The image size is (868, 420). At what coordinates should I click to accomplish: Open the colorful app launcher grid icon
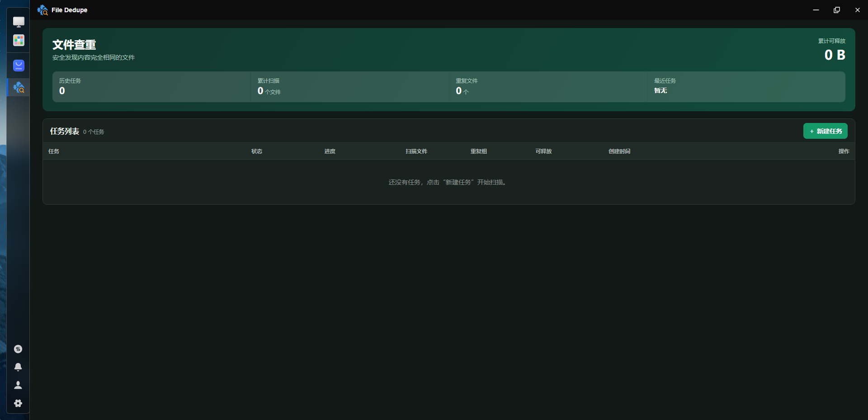pyautogui.click(x=19, y=40)
